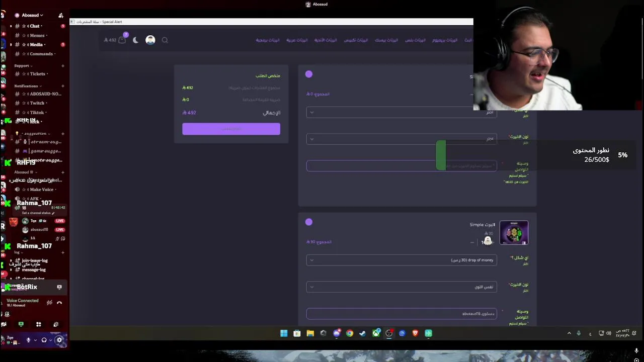Open the user profile avatar in store header
This screenshot has height=362, width=644.
[150, 40]
